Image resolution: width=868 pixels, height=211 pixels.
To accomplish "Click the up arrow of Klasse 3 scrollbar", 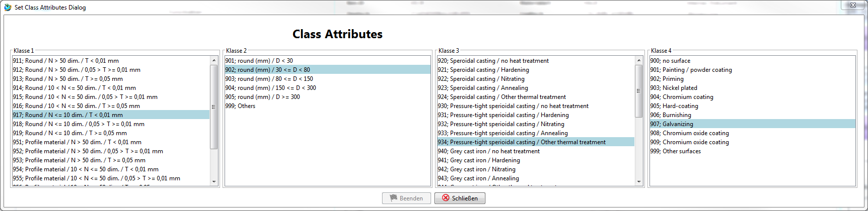I will coord(639,60).
